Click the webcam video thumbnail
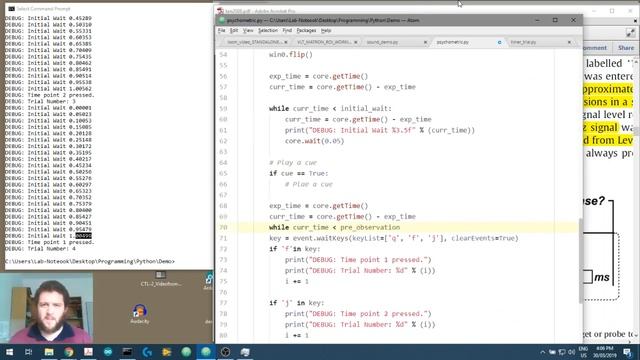 47,308
